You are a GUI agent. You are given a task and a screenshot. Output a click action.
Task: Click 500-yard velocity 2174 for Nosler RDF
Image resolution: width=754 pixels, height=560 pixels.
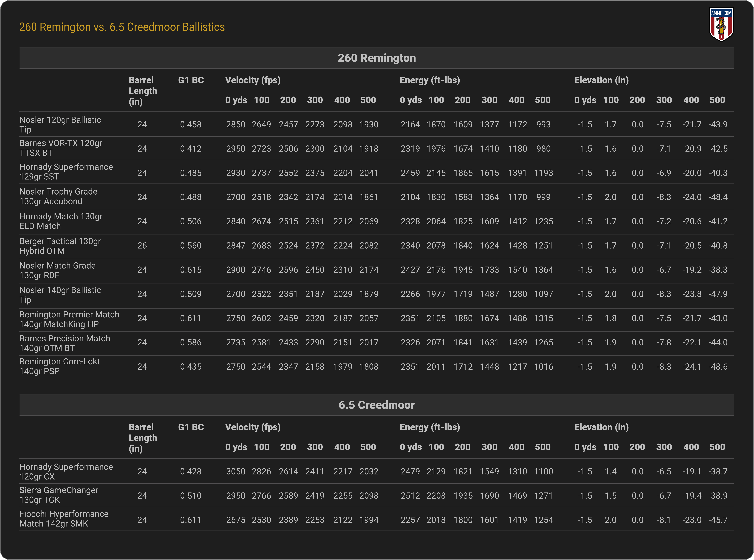(369, 270)
